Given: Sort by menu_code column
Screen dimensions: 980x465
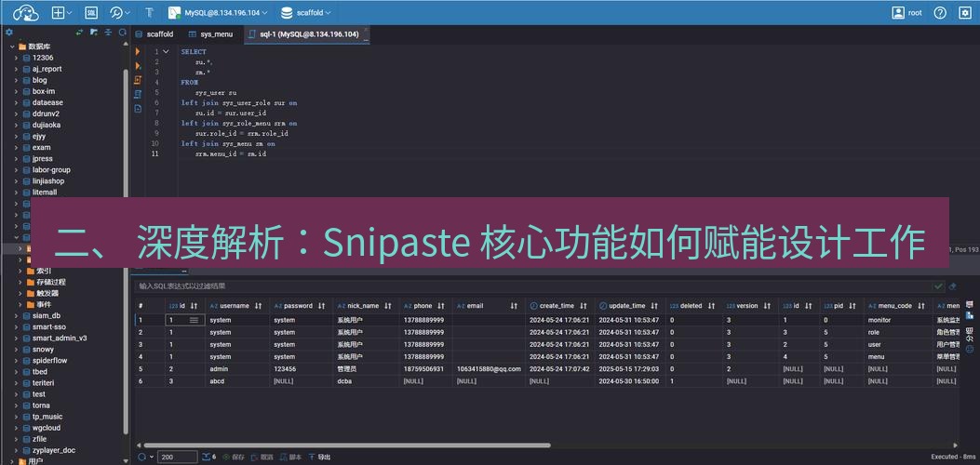Looking at the screenshot, I should coord(920,306).
